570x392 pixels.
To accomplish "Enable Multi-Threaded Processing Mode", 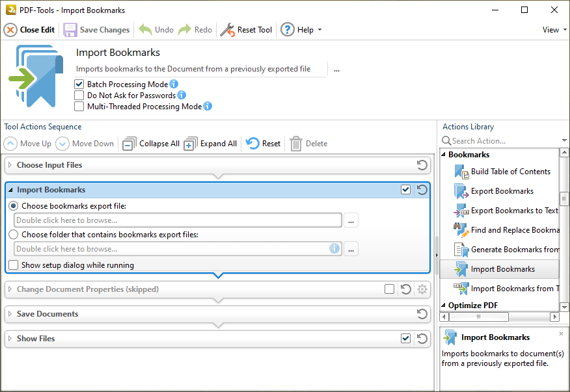I will [x=79, y=106].
